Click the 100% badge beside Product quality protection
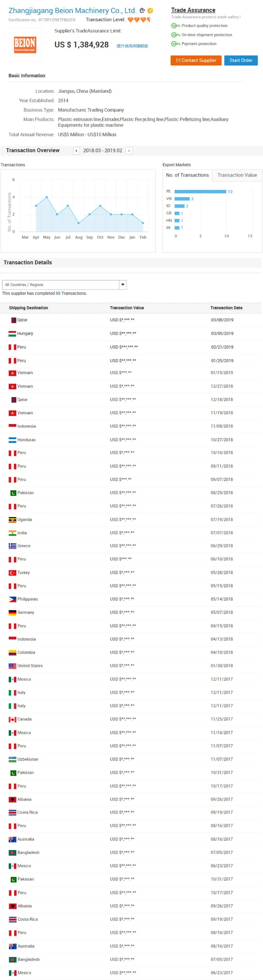Screen dimensions: 263x980 [x=176, y=26]
